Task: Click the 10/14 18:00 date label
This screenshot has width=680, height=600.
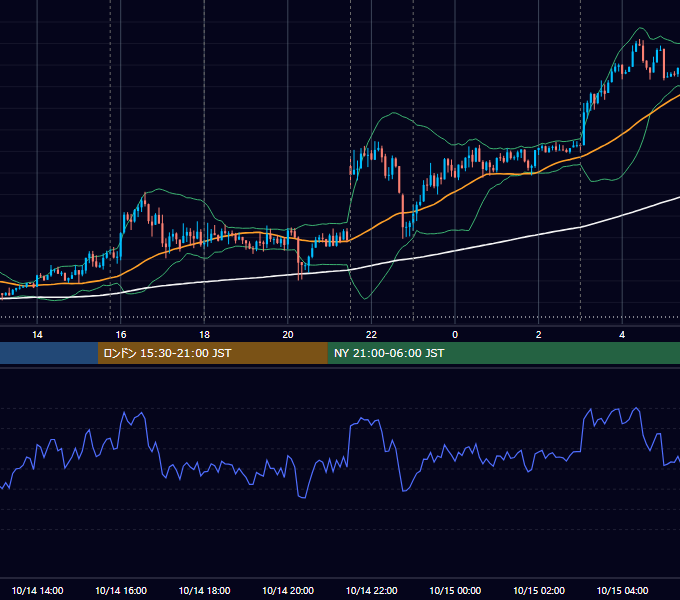Action: 204,590
